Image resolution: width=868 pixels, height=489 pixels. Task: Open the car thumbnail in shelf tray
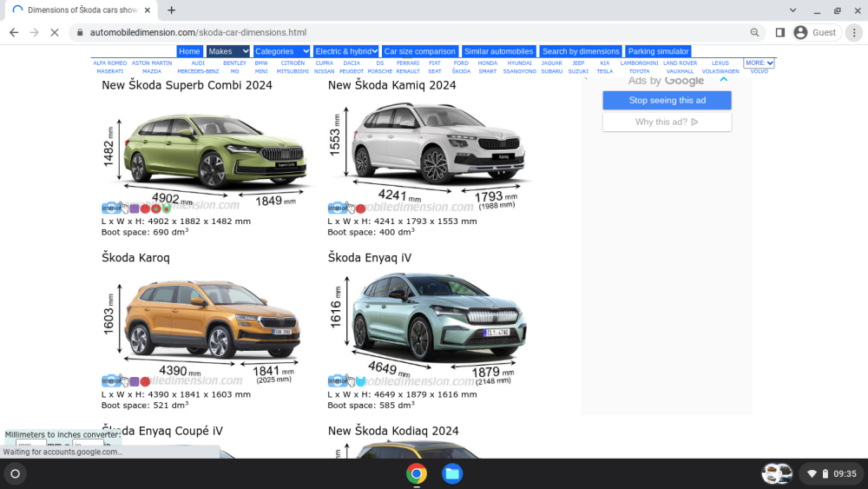click(x=777, y=473)
